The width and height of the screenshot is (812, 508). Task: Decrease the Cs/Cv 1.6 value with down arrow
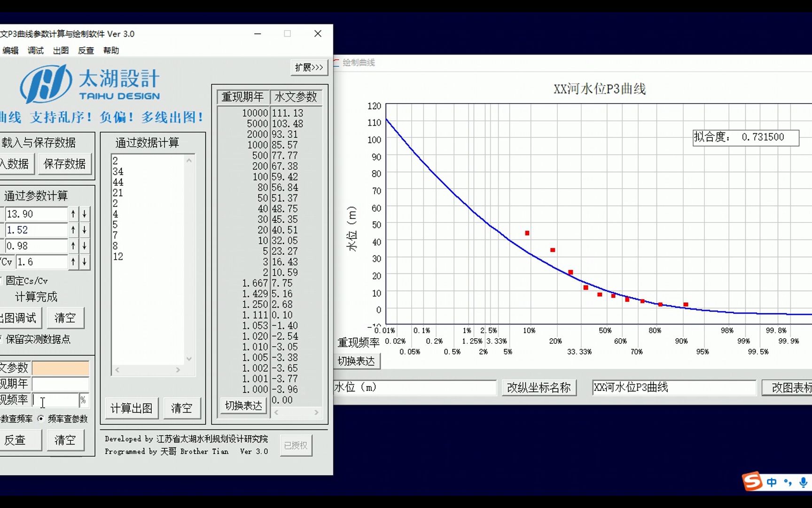point(84,262)
